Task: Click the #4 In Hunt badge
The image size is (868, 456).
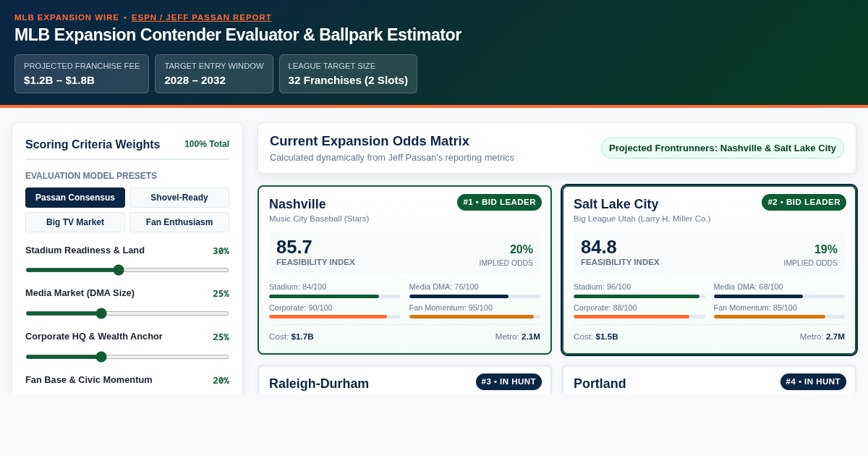Action: point(813,381)
